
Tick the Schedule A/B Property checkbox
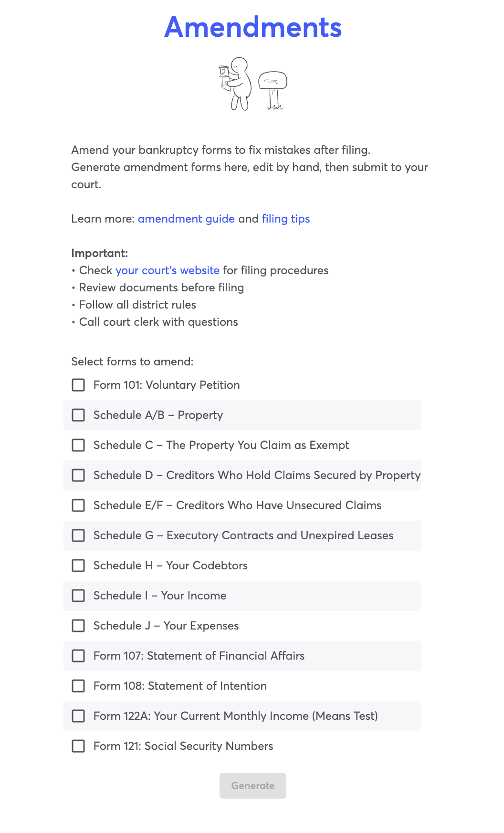tap(78, 415)
